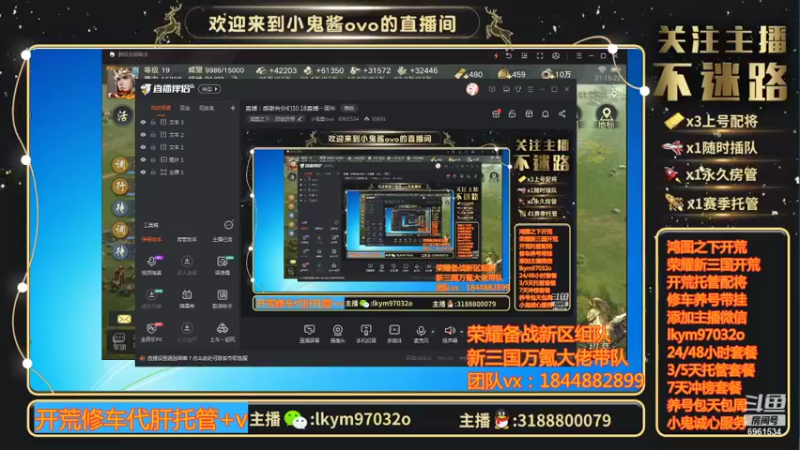800x450 pixels.
Task: Select 房管助手 toolbox tab
Action: point(187,239)
